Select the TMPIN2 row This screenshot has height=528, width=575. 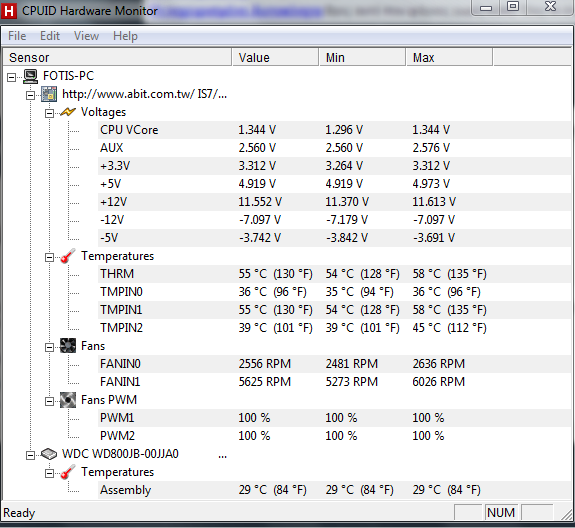[x=334, y=328]
